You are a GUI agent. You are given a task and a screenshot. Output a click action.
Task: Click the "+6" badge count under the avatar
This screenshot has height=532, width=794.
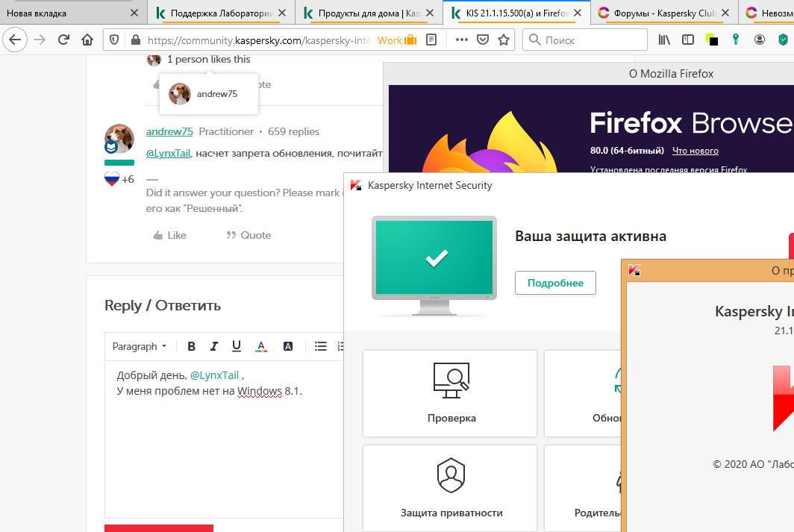128,179
